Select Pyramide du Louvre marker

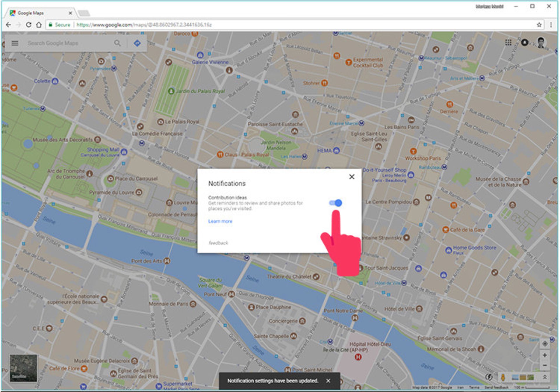point(139,192)
